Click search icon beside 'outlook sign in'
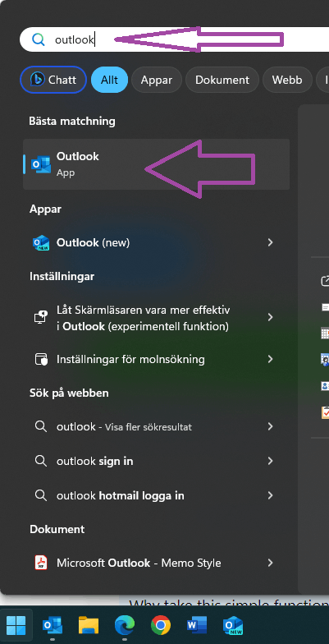 [x=41, y=461]
